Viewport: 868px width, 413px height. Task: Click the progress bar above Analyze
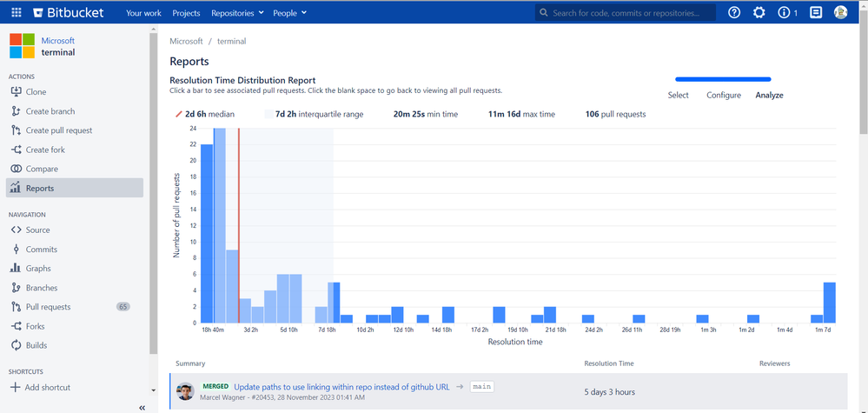(x=723, y=79)
